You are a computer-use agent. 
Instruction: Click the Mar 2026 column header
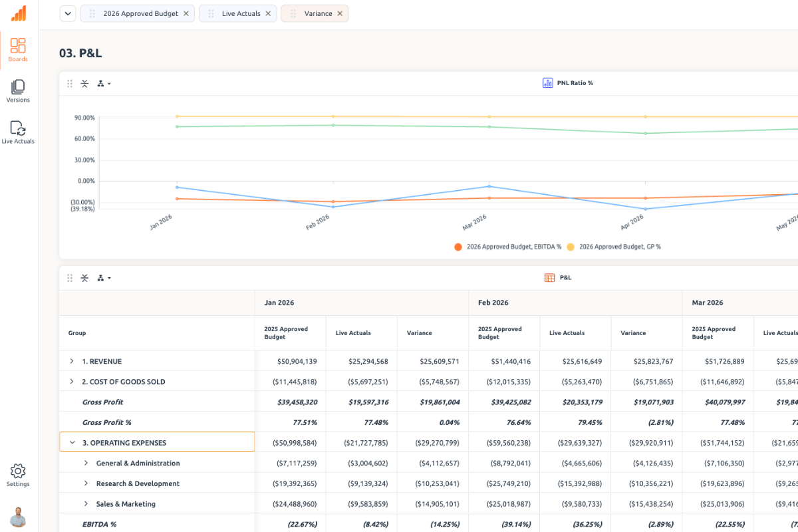(x=740, y=303)
